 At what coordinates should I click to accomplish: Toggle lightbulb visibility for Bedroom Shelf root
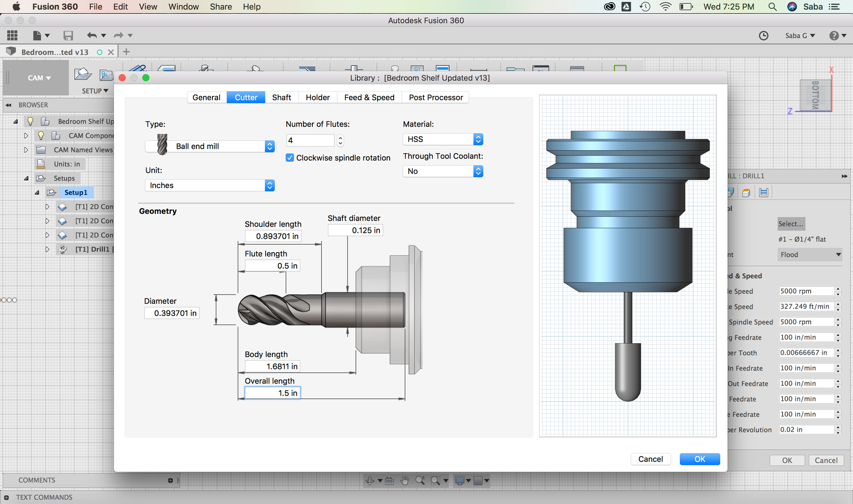click(30, 121)
